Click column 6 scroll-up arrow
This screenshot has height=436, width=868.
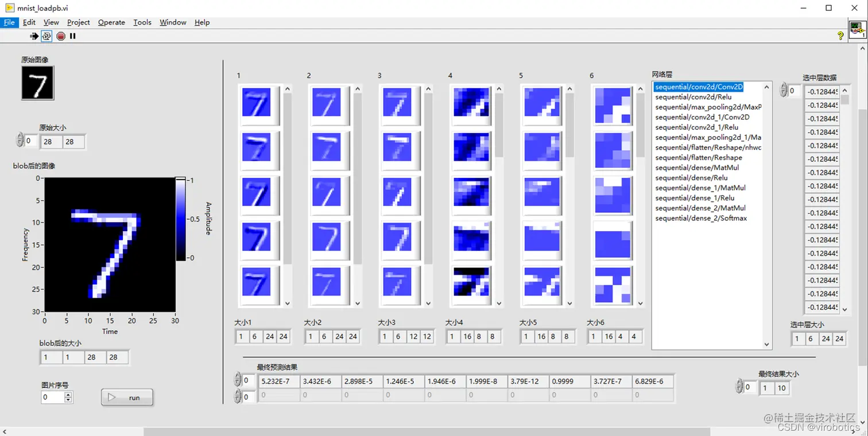tap(640, 88)
